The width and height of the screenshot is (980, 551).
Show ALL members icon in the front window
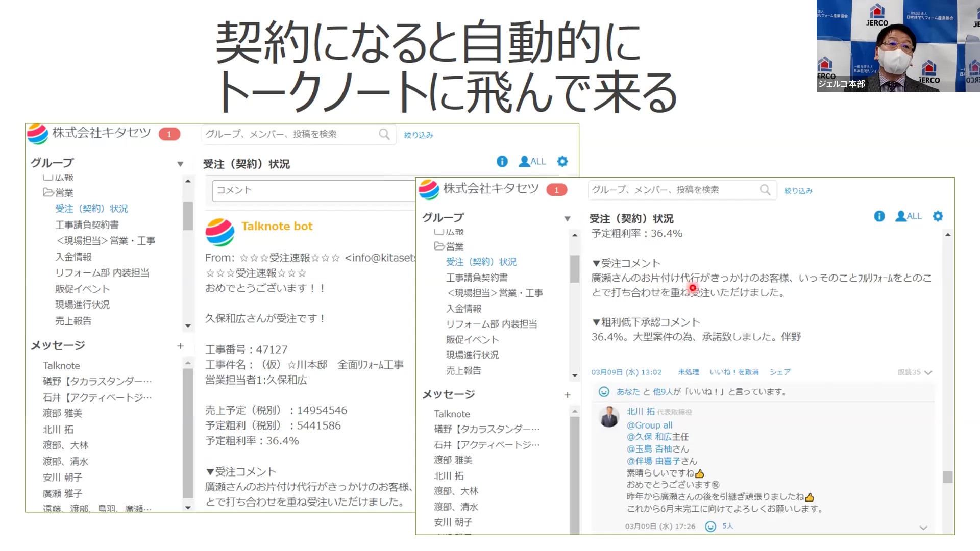pyautogui.click(x=909, y=216)
